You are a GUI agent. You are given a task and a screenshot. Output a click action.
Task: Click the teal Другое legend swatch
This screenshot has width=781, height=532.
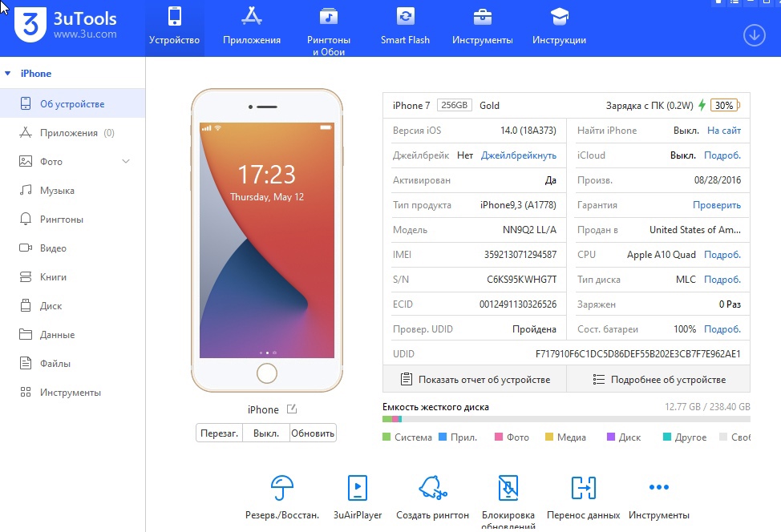[667, 437]
